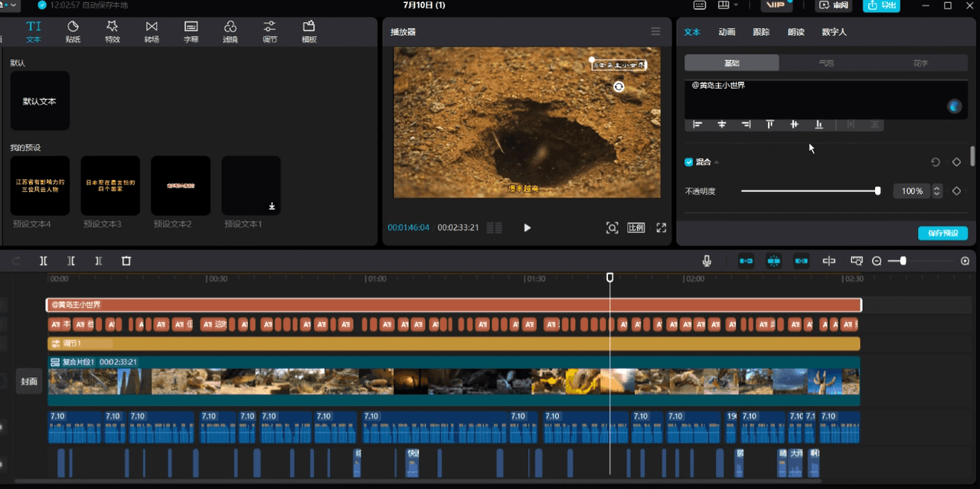Screen dimensions: 980x489
Task: Switch to the 跟踪 tracking tab
Action: (x=761, y=32)
